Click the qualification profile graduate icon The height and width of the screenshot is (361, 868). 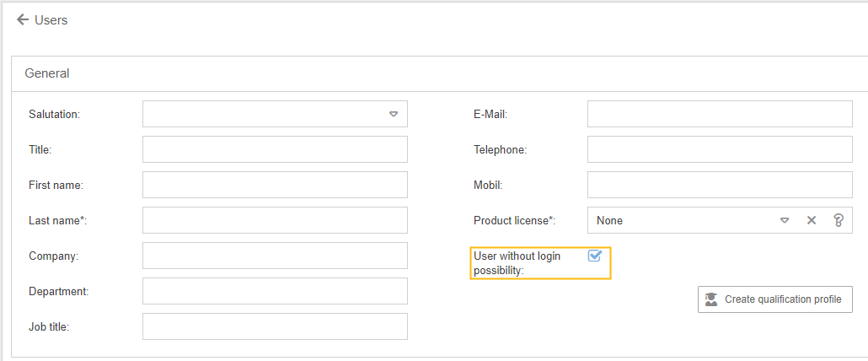click(711, 299)
